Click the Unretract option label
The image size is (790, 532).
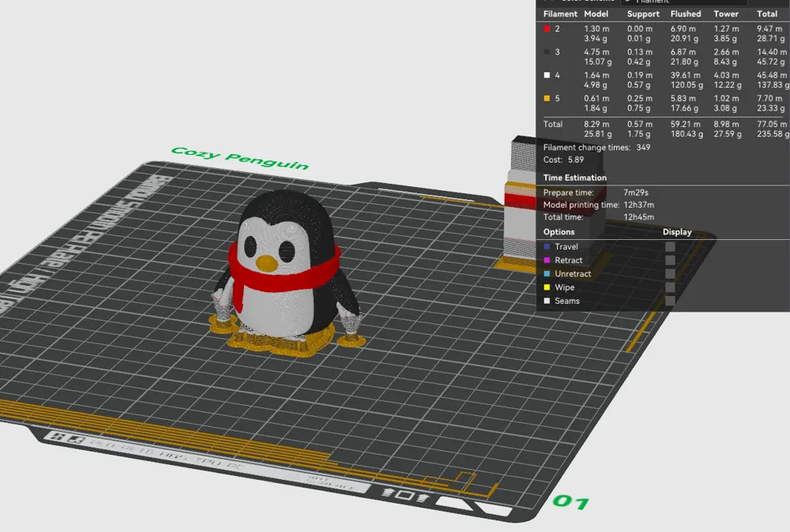point(573,274)
